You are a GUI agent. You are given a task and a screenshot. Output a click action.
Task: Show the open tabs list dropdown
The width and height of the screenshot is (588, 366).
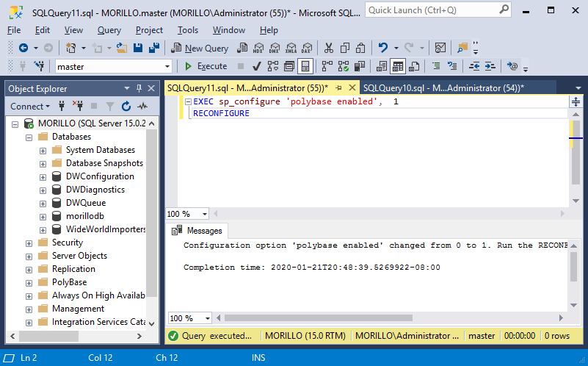(x=578, y=88)
